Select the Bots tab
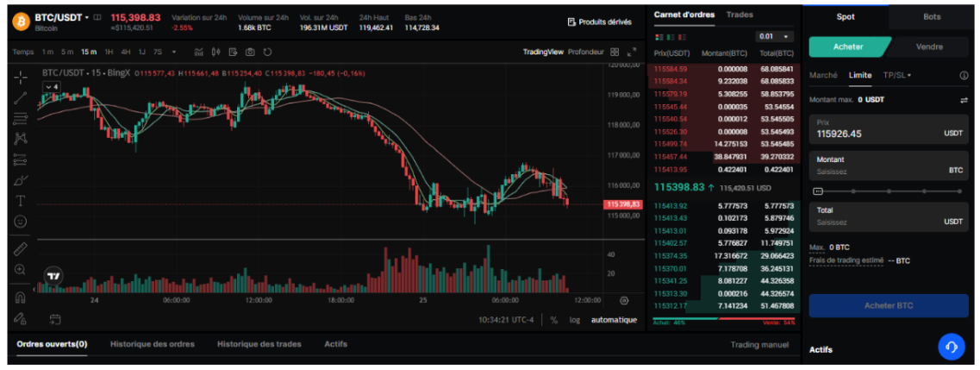The width and height of the screenshot is (980, 370). pyautogui.click(x=932, y=17)
